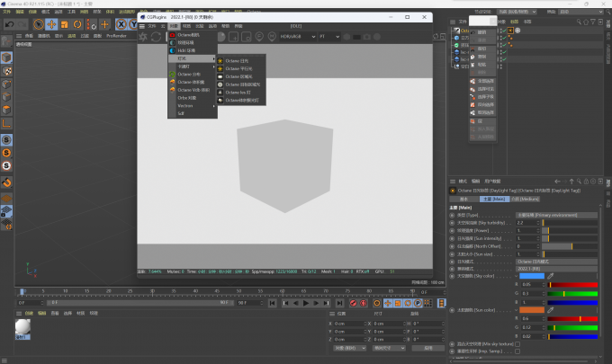Click the pick material M pin icon
The width and height of the screenshot is (612, 364).
[x=272, y=37]
